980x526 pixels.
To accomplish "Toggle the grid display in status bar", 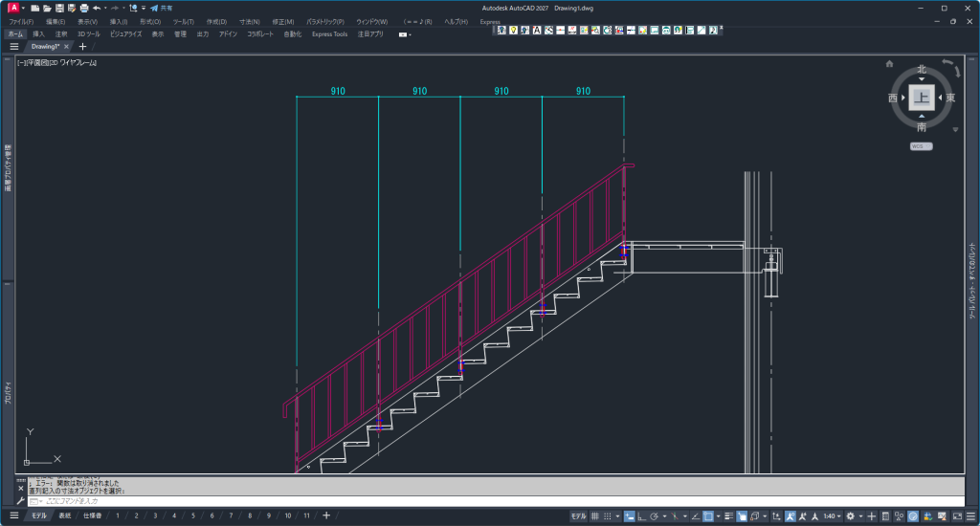I will click(595, 515).
